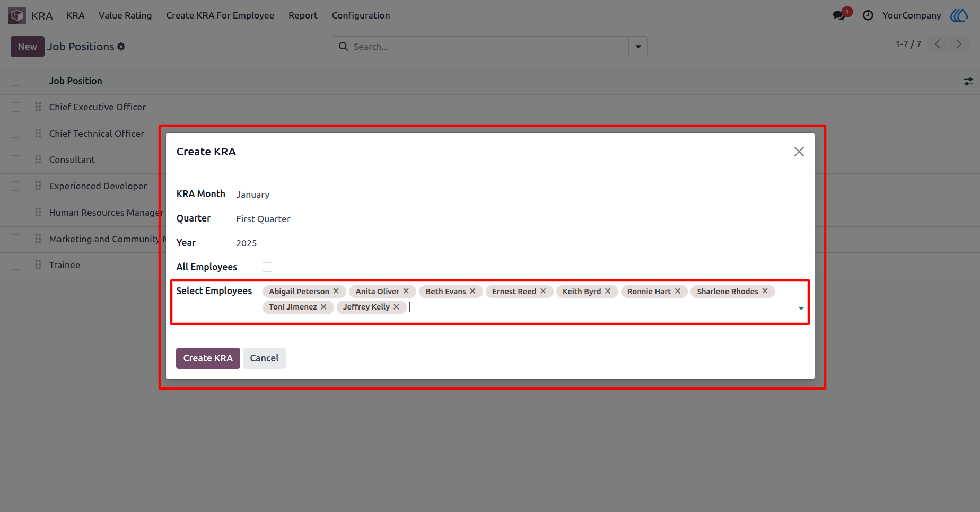
Task: Toggle select-all checkbox in list header
Action: click(15, 81)
